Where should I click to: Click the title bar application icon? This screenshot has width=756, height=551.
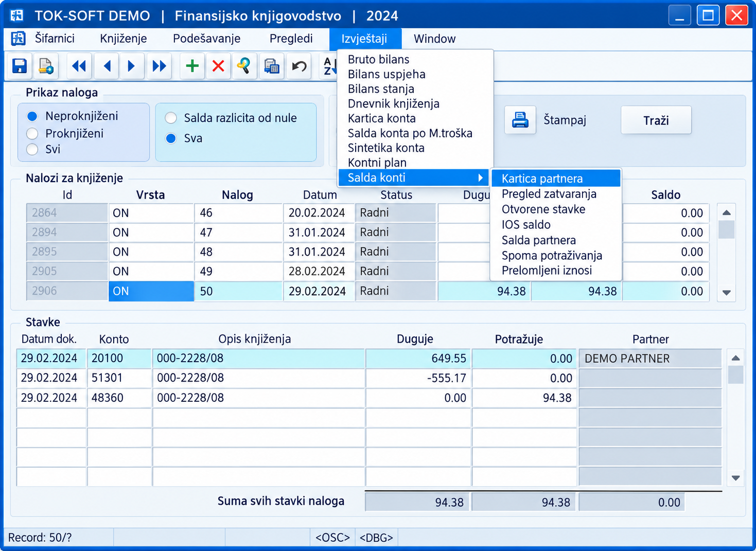(17, 15)
